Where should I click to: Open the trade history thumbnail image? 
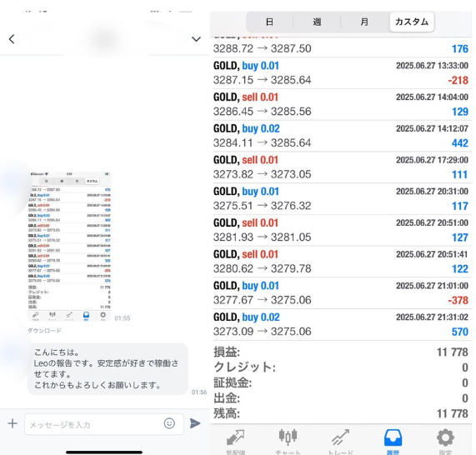pyautogui.click(x=69, y=246)
